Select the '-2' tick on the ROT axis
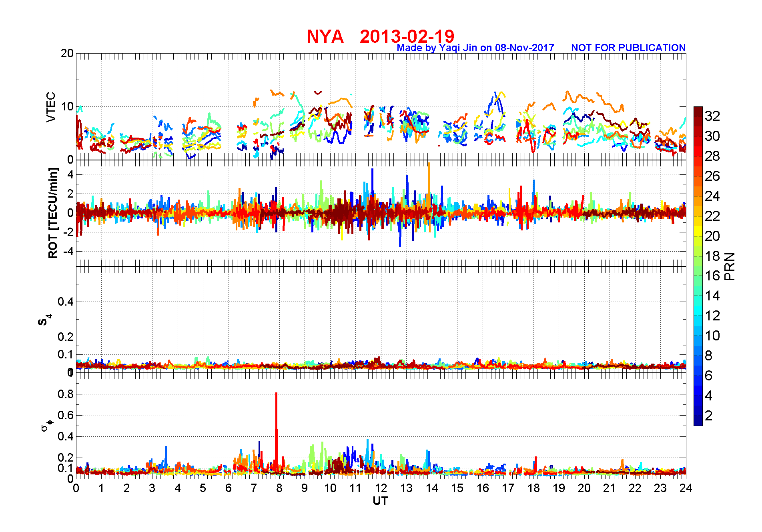762x532 pixels. click(68, 232)
